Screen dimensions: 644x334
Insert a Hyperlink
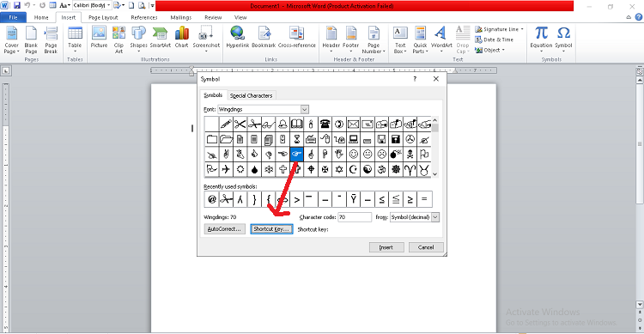(237, 38)
